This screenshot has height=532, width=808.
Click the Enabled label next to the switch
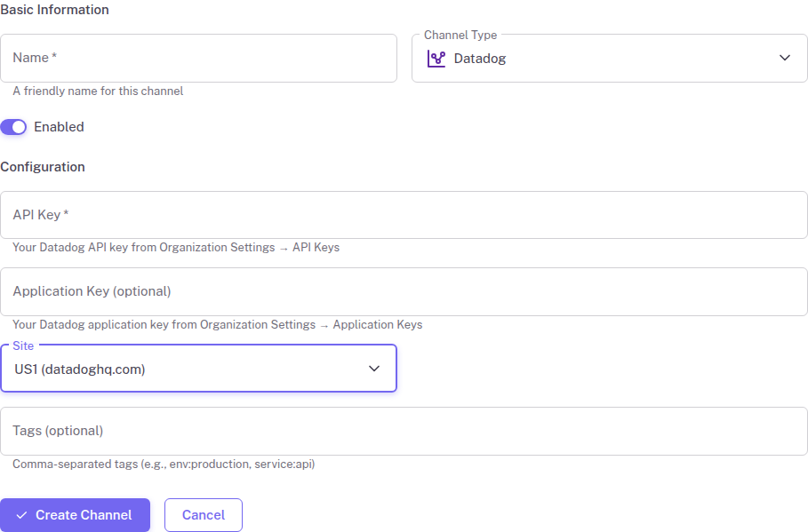click(60, 127)
